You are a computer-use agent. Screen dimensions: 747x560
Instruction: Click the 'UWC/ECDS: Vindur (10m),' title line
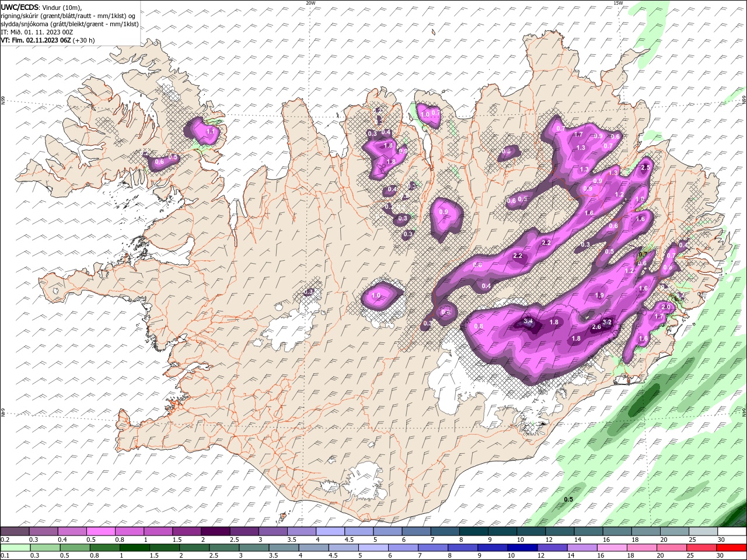(x=41, y=7)
